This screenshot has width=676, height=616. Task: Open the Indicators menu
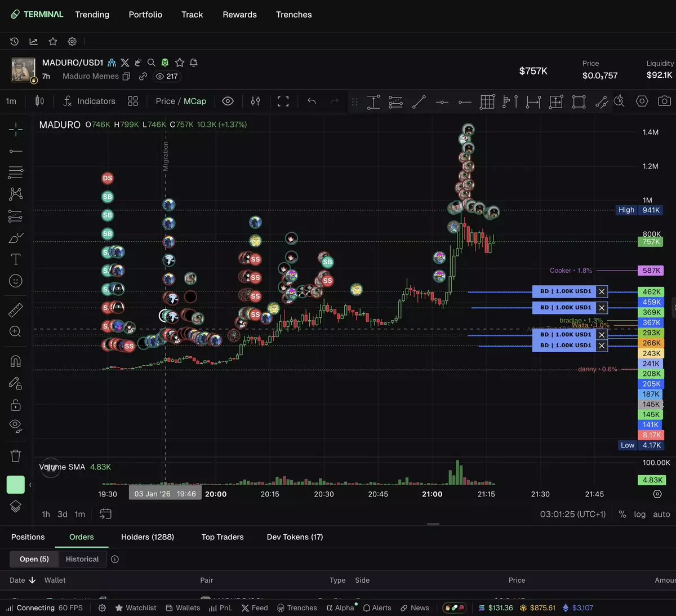pos(90,101)
